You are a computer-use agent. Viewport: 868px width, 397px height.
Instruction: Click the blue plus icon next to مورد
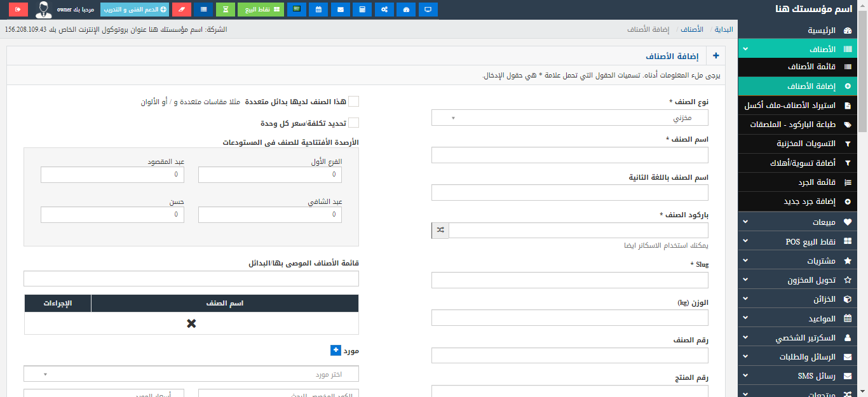pos(336,350)
